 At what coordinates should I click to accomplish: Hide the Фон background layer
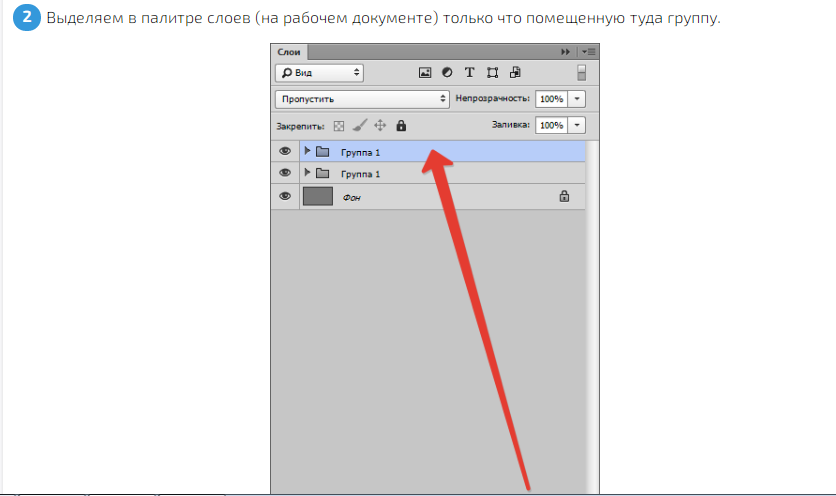(285, 197)
